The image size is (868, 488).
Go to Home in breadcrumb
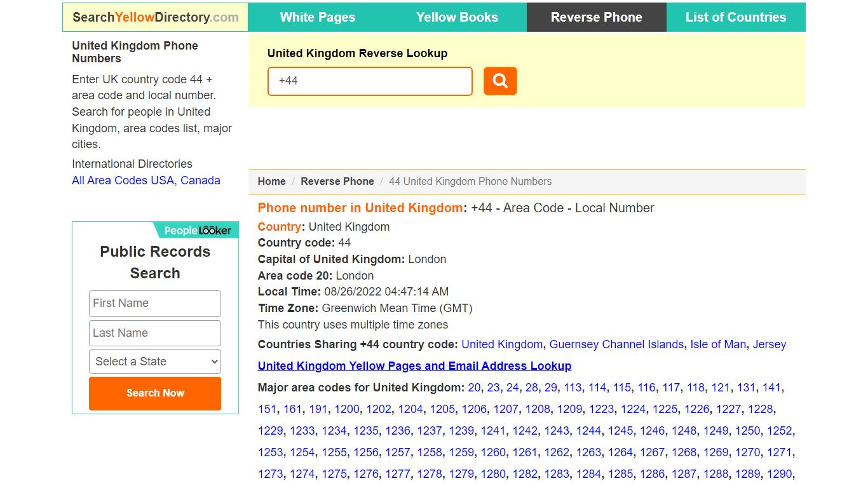[x=271, y=181]
